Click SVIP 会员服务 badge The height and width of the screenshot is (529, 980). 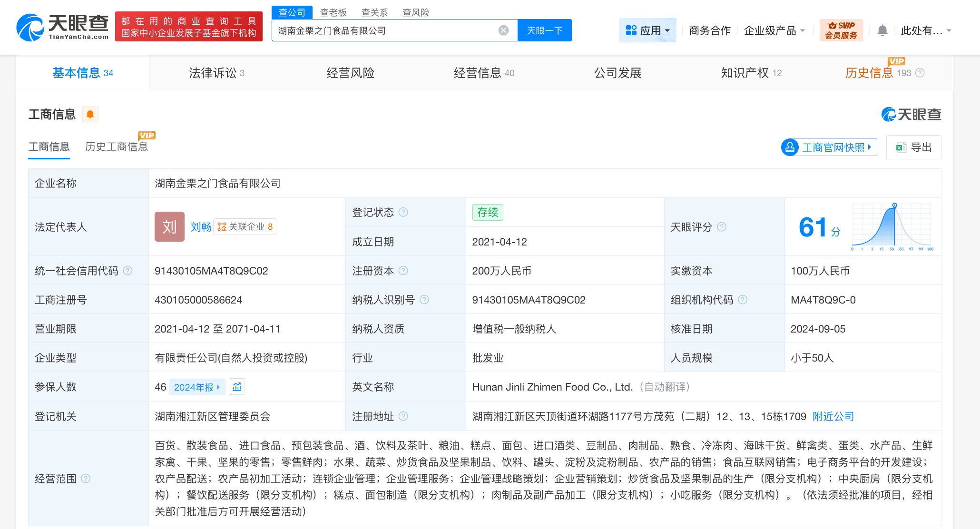pyautogui.click(x=841, y=30)
